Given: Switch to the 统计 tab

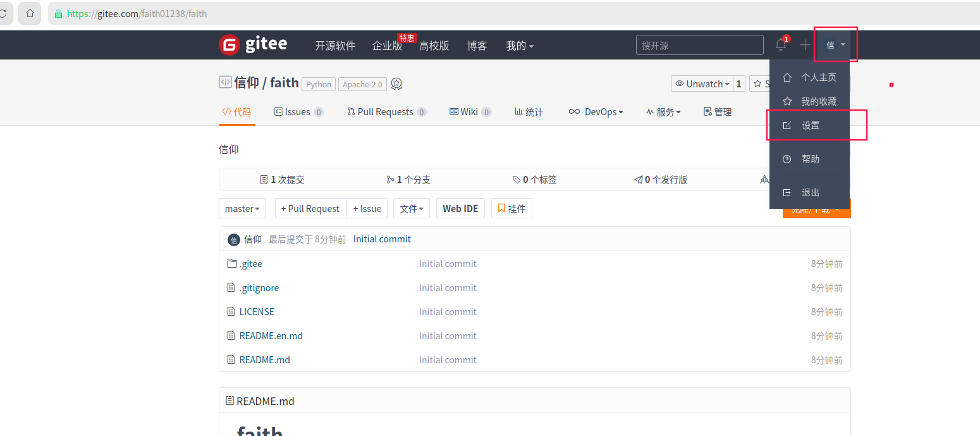Looking at the screenshot, I should [x=529, y=112].
